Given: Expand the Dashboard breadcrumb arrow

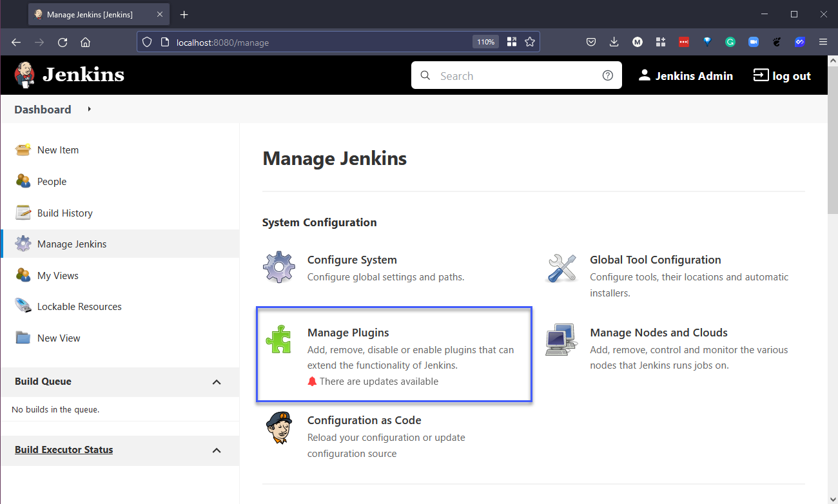Looking at the screenshot, I should point(90,110).
